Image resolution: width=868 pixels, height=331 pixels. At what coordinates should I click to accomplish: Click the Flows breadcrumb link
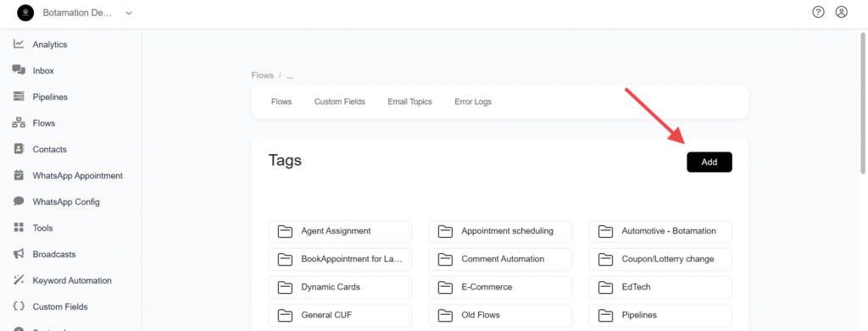pyautogui.click(x=263, y=75)
